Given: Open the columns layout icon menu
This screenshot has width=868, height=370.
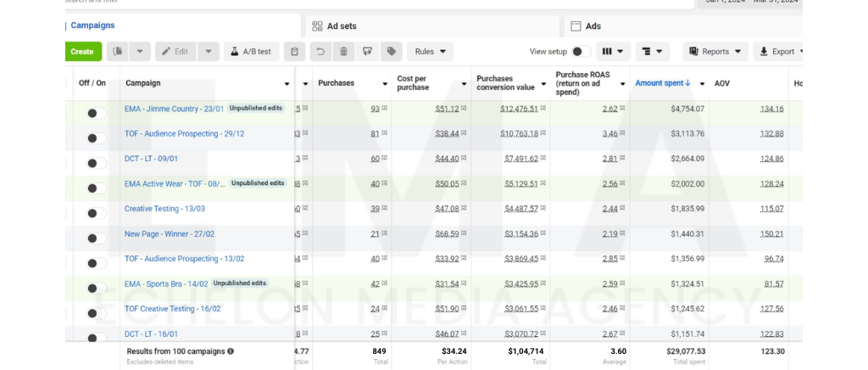Looking at the screenshot, I should click(x=612, y=52).
